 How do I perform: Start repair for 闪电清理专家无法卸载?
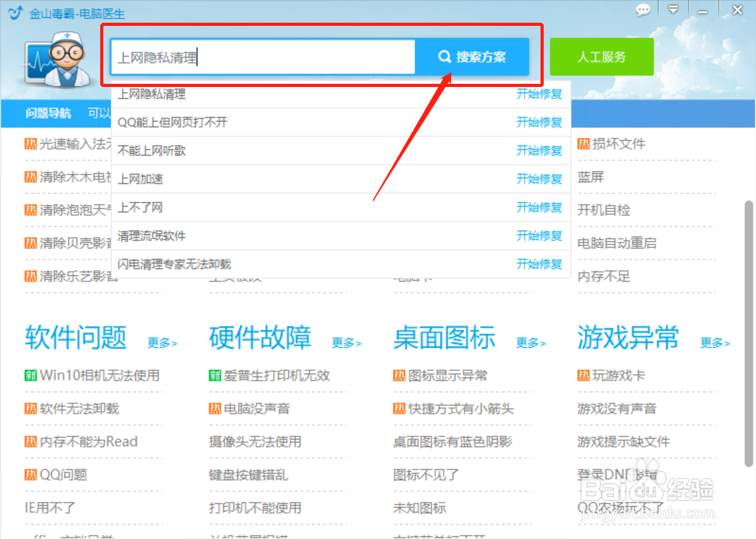tap(539, 264)
